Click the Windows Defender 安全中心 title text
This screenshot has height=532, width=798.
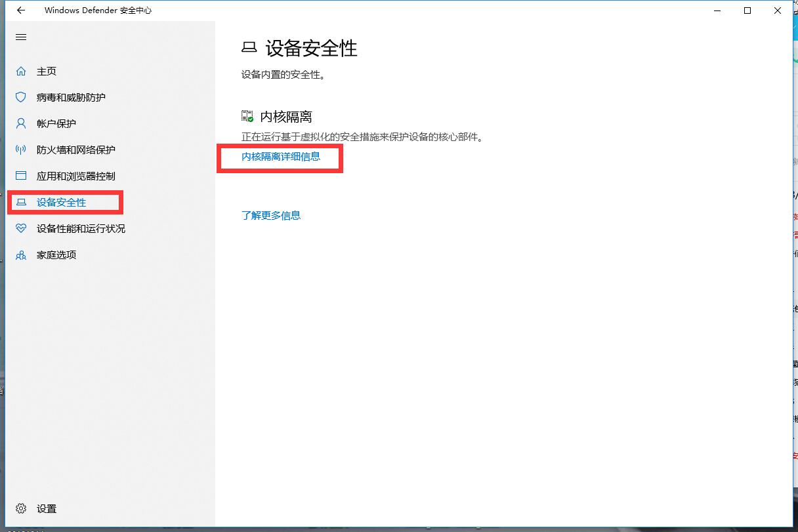(98, 10)
